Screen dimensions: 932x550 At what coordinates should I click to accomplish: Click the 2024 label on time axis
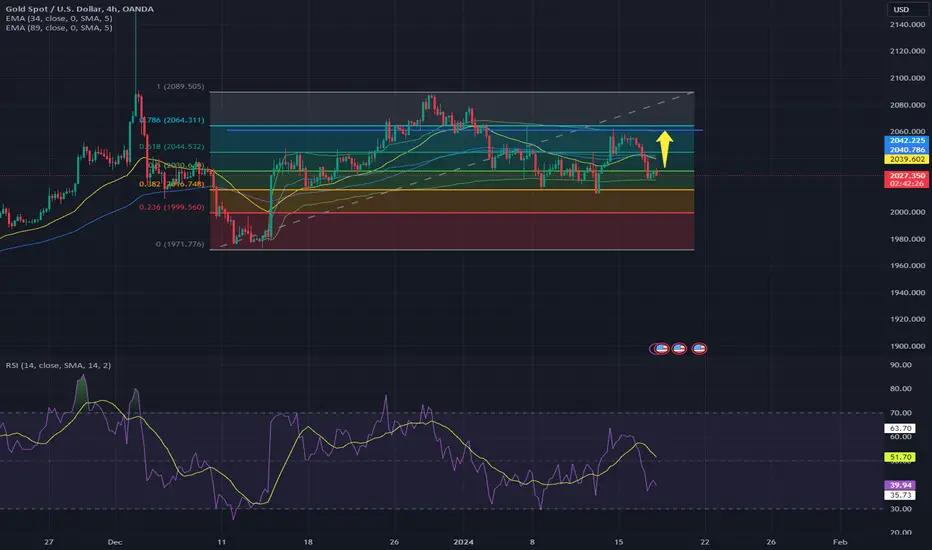point(463,542)
